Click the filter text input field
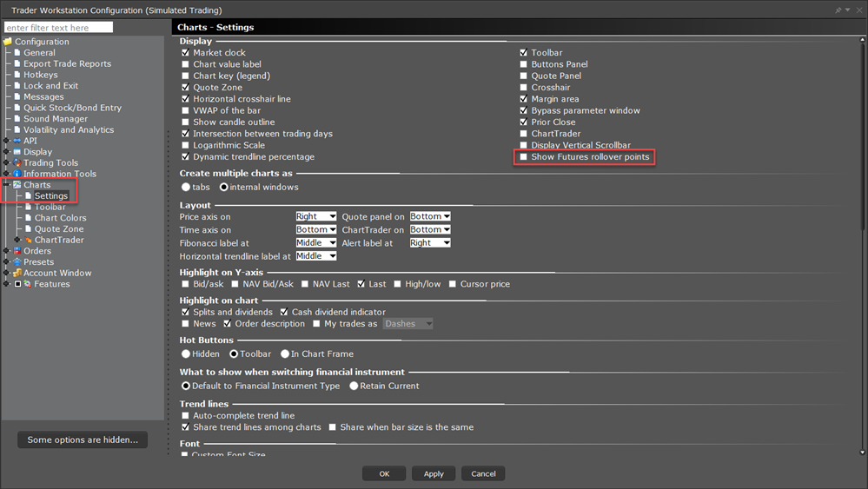Screen dimensions: 868x489 pos(58,28)
